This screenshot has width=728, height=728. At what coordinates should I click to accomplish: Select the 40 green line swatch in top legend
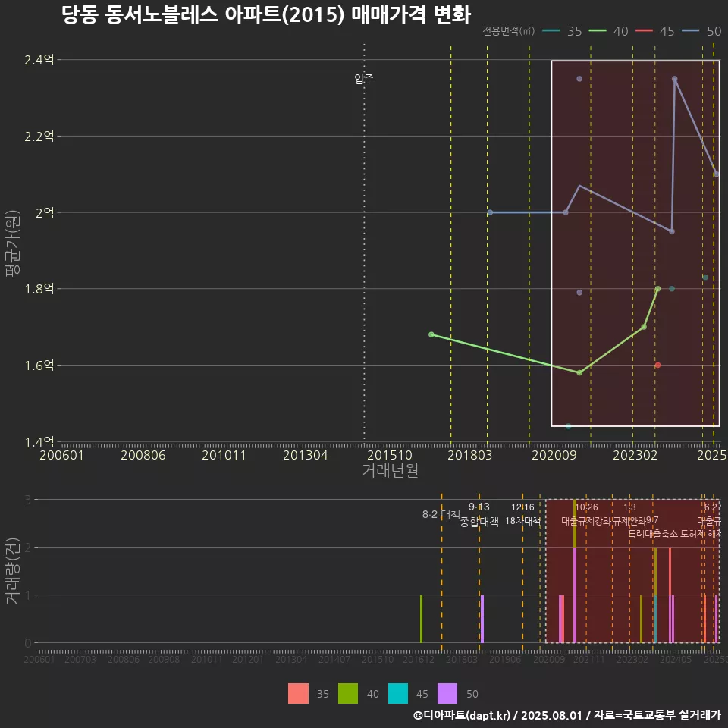(598, 30)
